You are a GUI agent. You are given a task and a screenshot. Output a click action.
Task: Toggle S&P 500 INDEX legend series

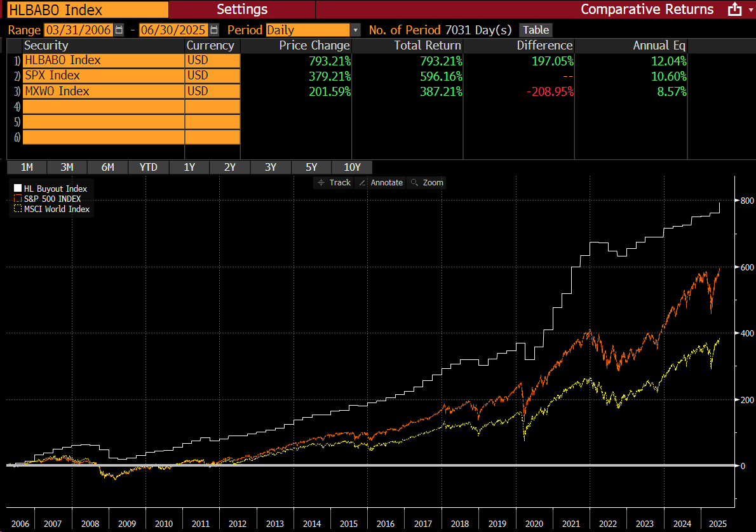pos(18,199)
